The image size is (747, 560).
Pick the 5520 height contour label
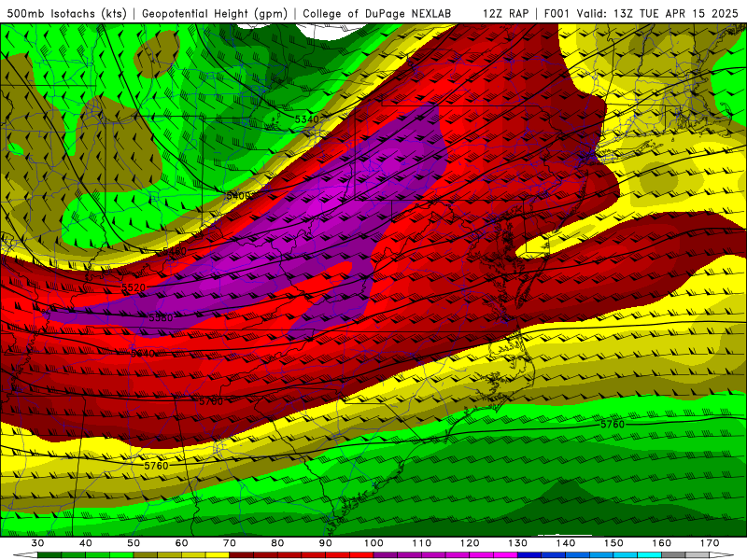(x=134, y=287)
